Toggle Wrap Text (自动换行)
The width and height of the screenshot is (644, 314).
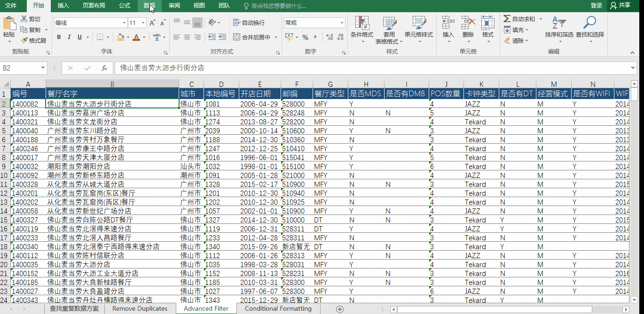(x=249, y=23)
